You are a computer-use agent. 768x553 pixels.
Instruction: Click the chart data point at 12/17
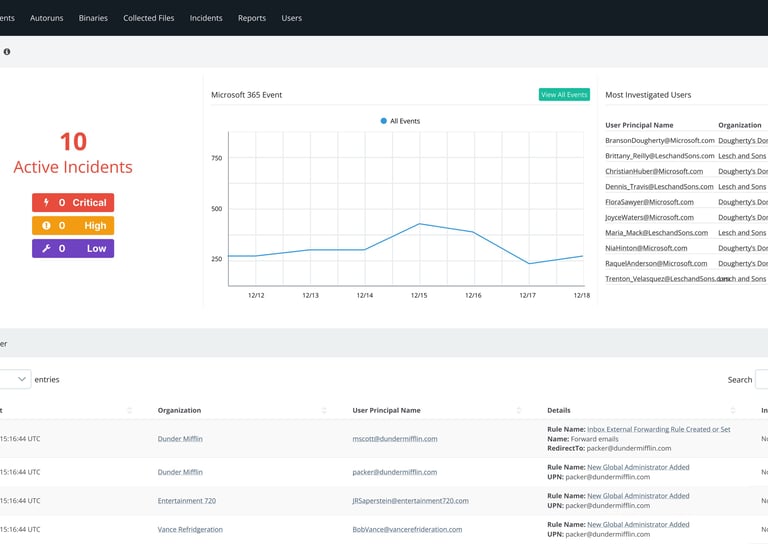pos(528,264)
